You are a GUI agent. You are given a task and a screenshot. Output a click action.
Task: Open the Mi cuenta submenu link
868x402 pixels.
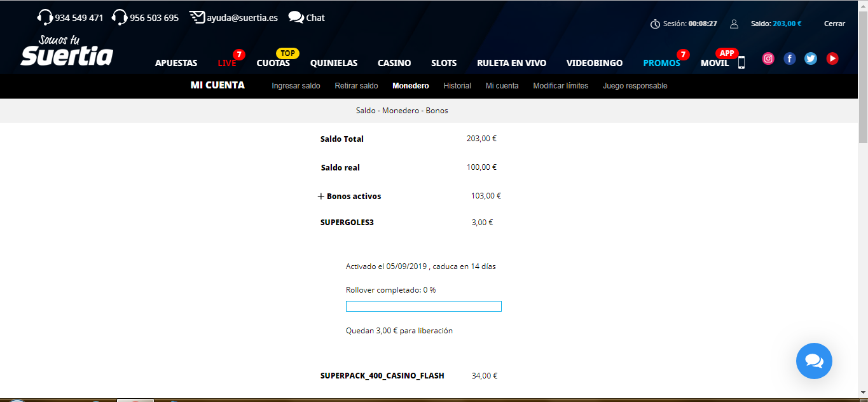point(502,86)
